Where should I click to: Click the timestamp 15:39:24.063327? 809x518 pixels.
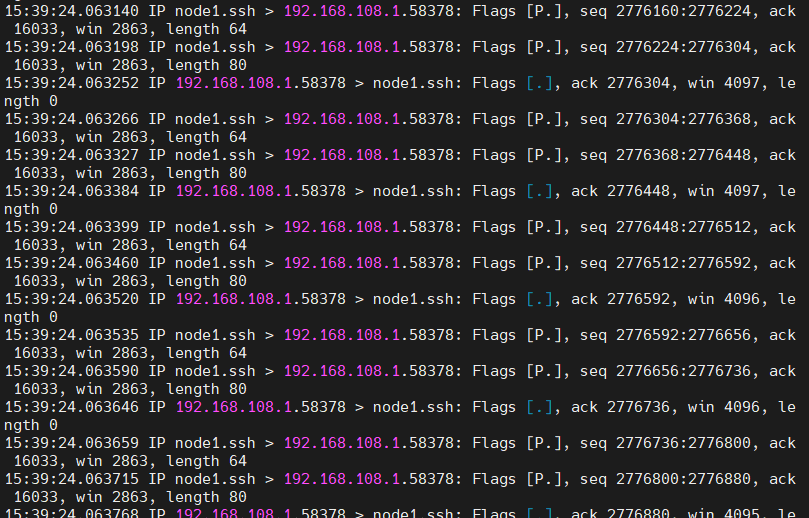[x=72, y=155]
